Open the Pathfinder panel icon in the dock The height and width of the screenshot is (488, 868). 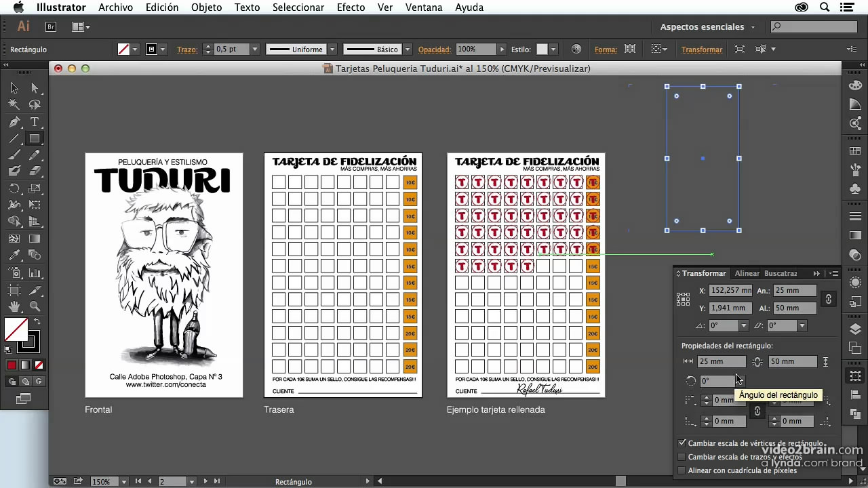[856, 414]
